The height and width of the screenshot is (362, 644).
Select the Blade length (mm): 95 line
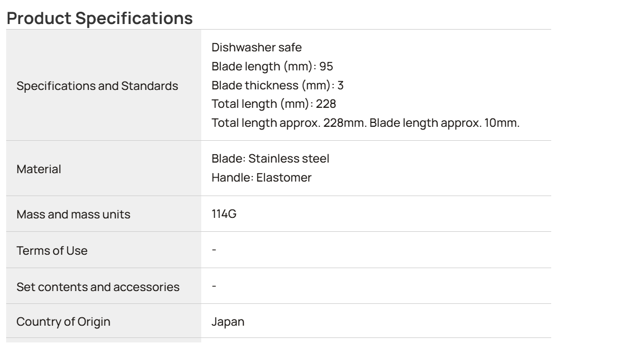pyautogui.click(x=272, y=66)
